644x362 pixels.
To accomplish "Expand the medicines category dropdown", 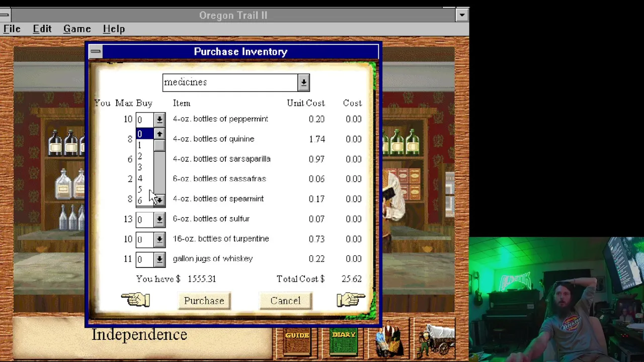I will 303,83.
